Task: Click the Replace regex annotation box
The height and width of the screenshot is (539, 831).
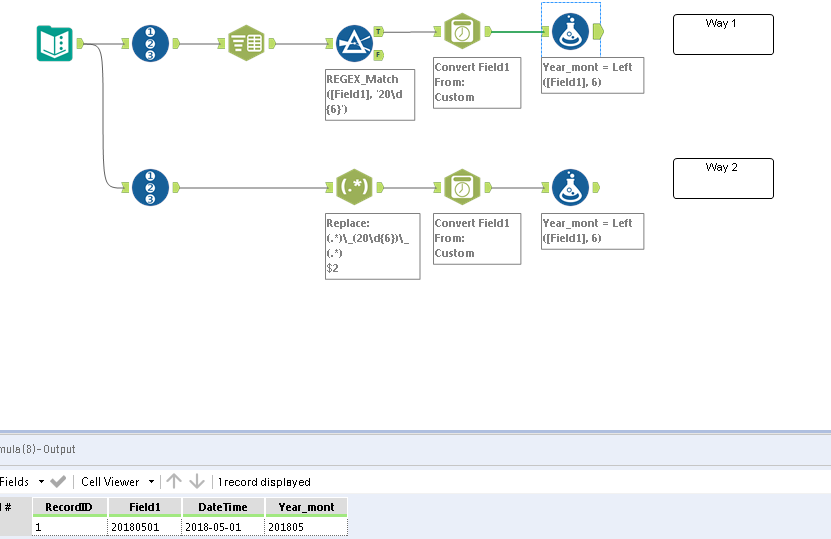Action: [373, 246]
